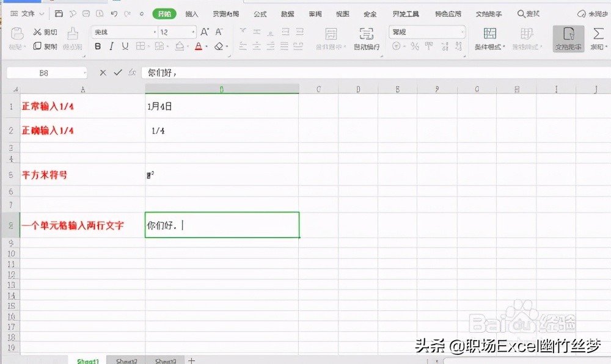Click the fill color bucket icon
The image size is (611, 364).
click(180, 46)
